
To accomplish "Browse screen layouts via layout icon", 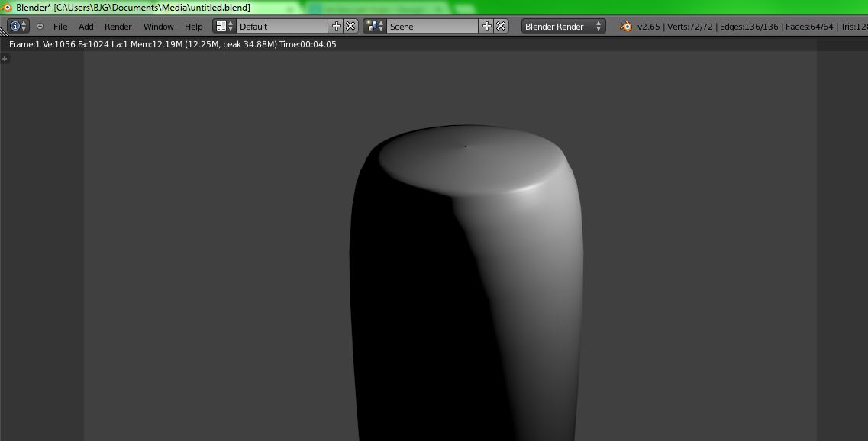I will tap(224, 26).
